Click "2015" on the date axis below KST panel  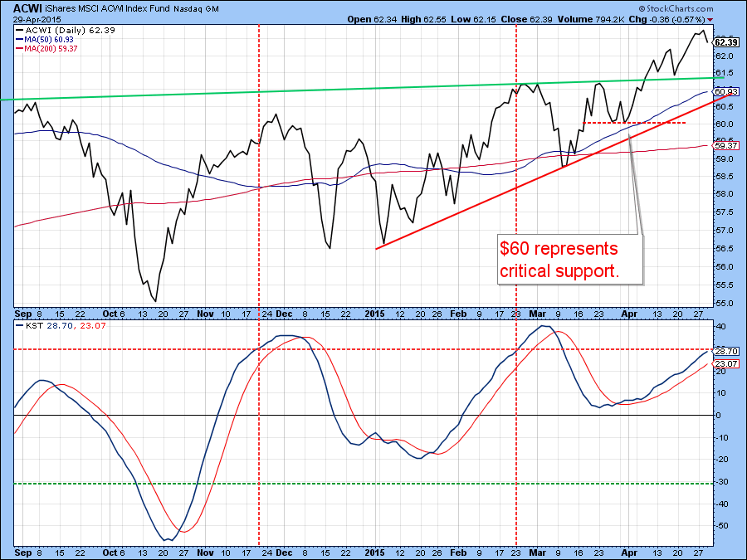click(x=374, y=553)
